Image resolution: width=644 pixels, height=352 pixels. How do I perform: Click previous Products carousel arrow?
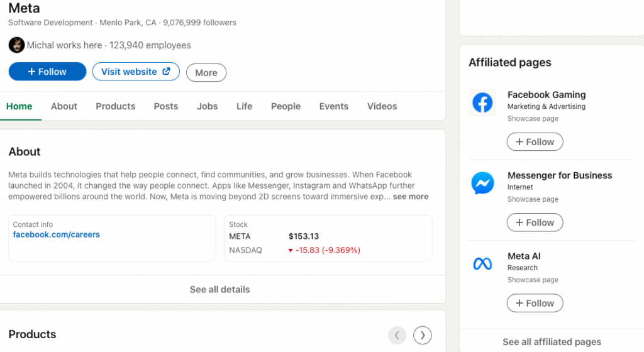(x=397, y=336)
